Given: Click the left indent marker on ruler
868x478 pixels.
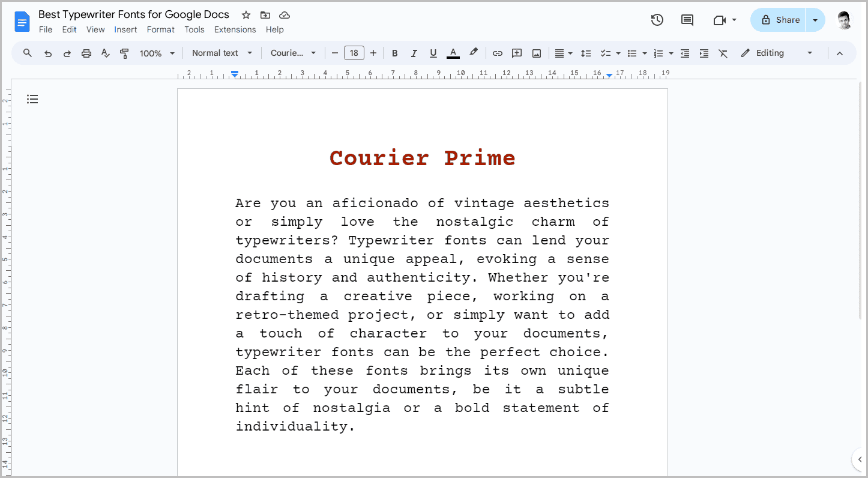Looking at the screenshot, I should click(x=235, y=74).
